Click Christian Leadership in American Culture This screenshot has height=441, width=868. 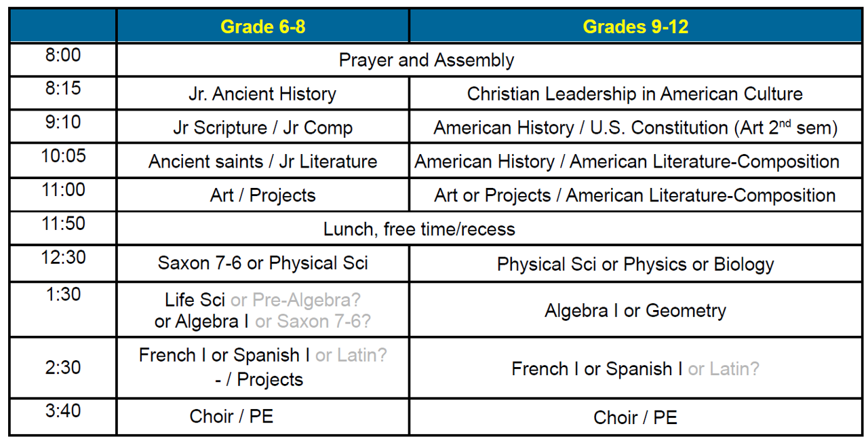click(x=635, y=94)
